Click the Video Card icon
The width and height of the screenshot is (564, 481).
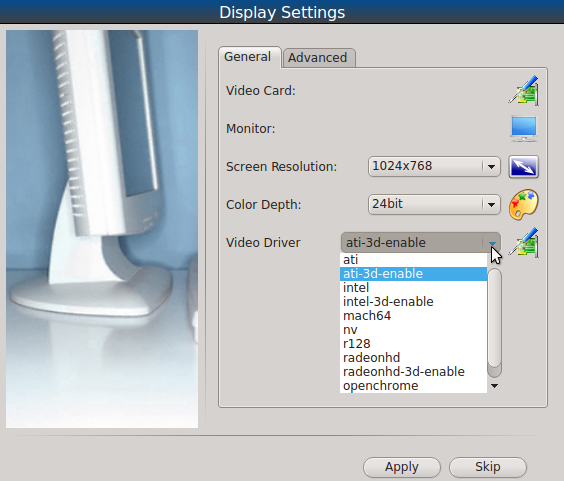pos(524,90)
